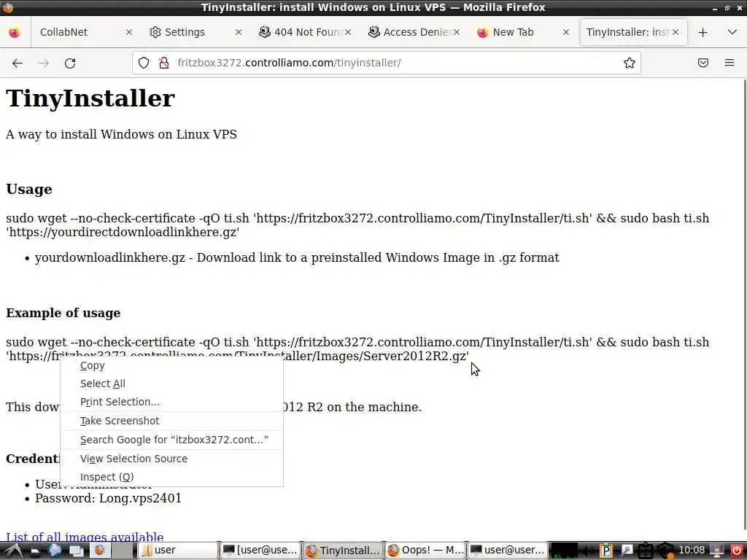Close the 404 Not Found tab
Viewport: 747px width, 560px height.
[348, 32]
